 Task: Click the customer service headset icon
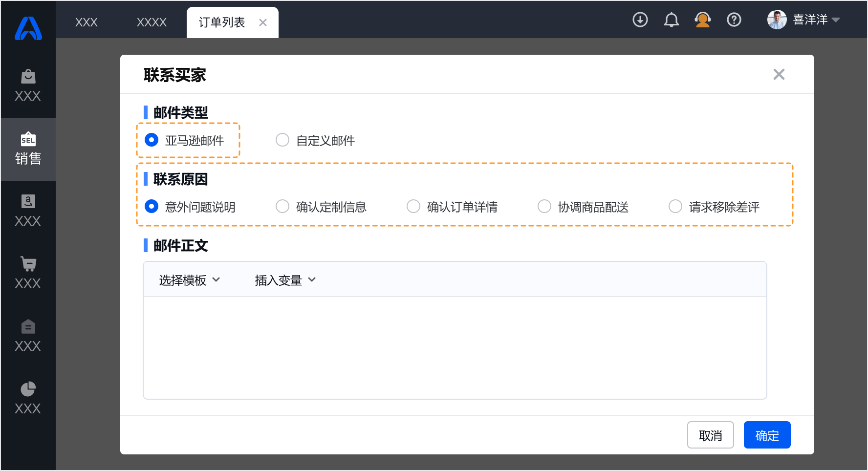(x=703, y=20)
